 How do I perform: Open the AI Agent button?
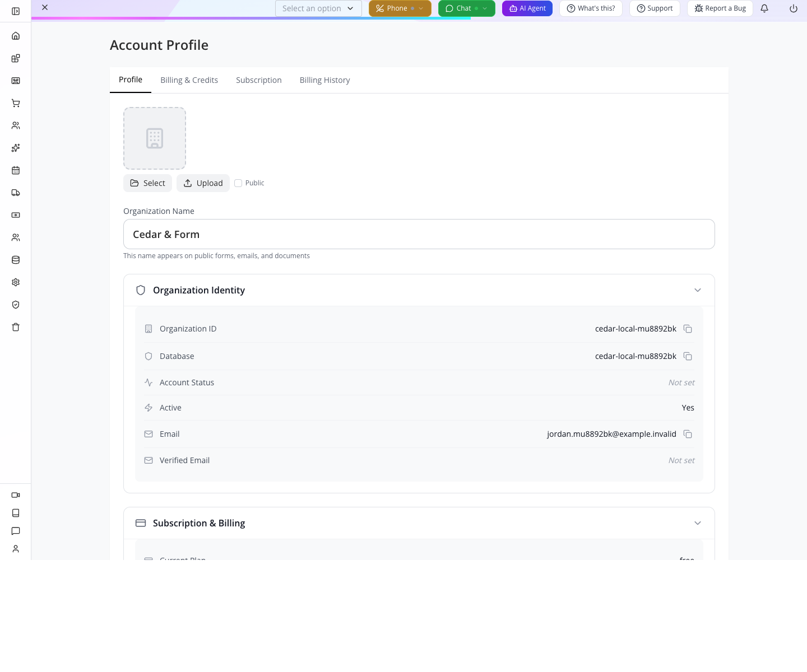(x=527, y=8)
